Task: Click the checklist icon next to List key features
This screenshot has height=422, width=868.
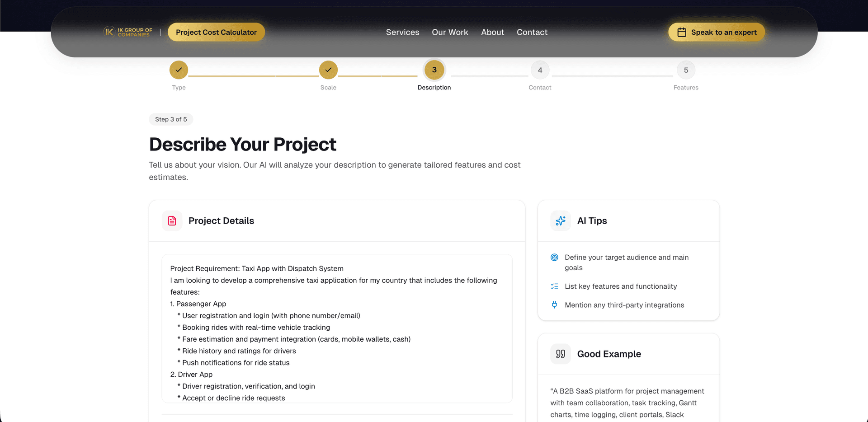Action: 554,286
